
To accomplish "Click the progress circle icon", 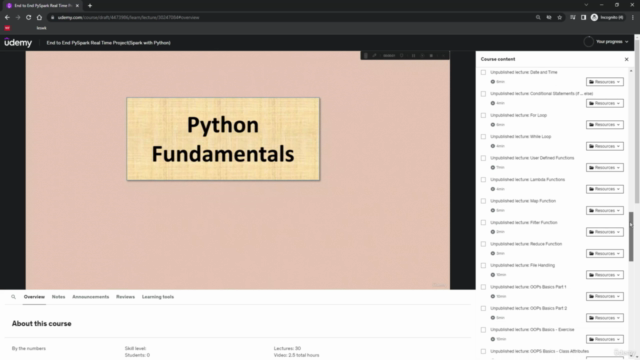I will (x=588, y=42).
